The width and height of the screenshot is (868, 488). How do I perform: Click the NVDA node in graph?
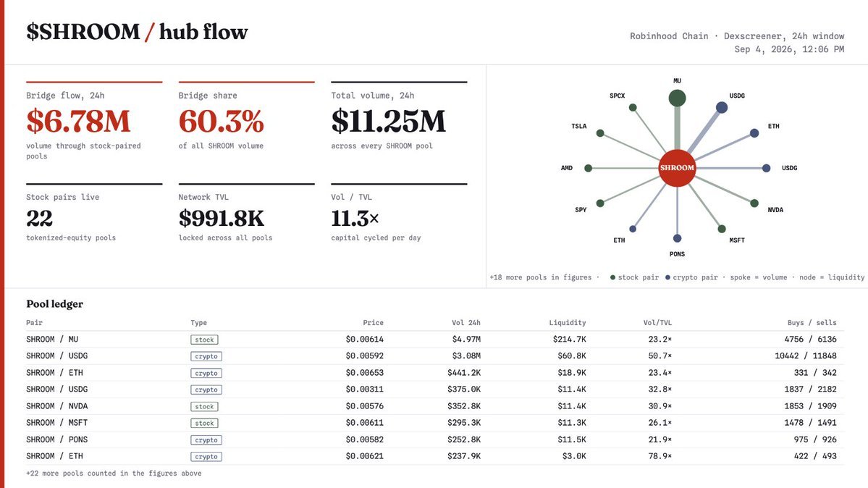pyautogui.click(x=754, y=203)
